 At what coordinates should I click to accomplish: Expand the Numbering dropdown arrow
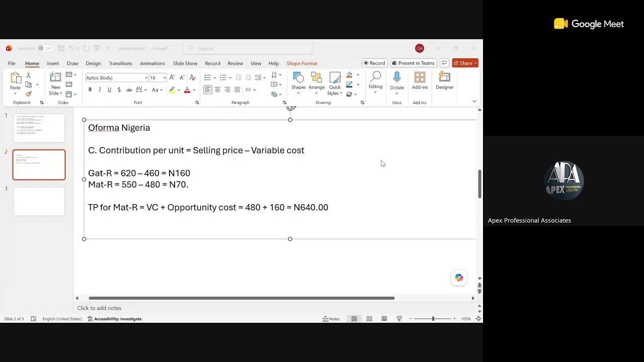pos(230,77)
